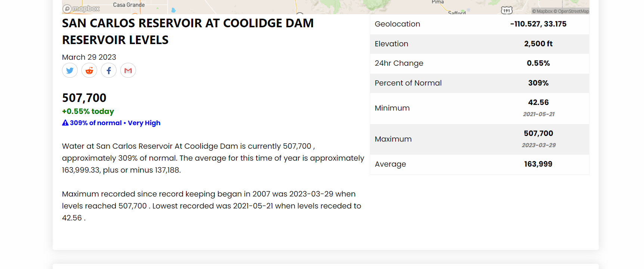Click the Maximum date 2023-03-29
The height and width of the screenshot is (269, 644).
click(x=539, y=145)
